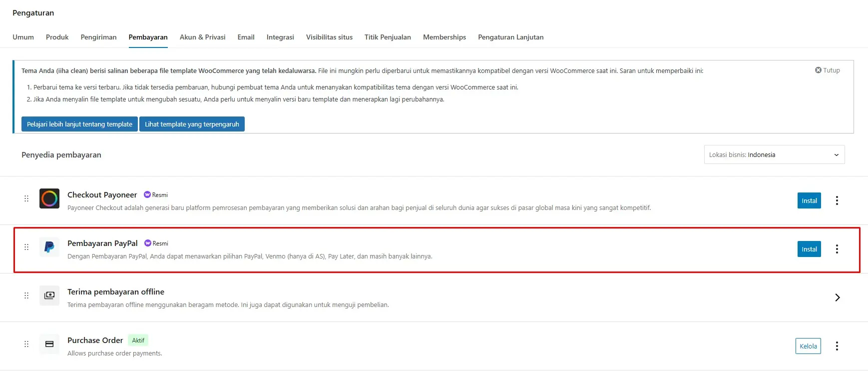Click the Purchase Order card icon
The width and height of the screenshot is (868, 375).
[49, 344]
